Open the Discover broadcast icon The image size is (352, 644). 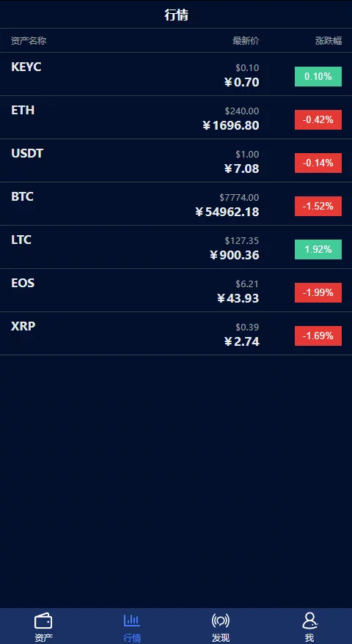221,621
